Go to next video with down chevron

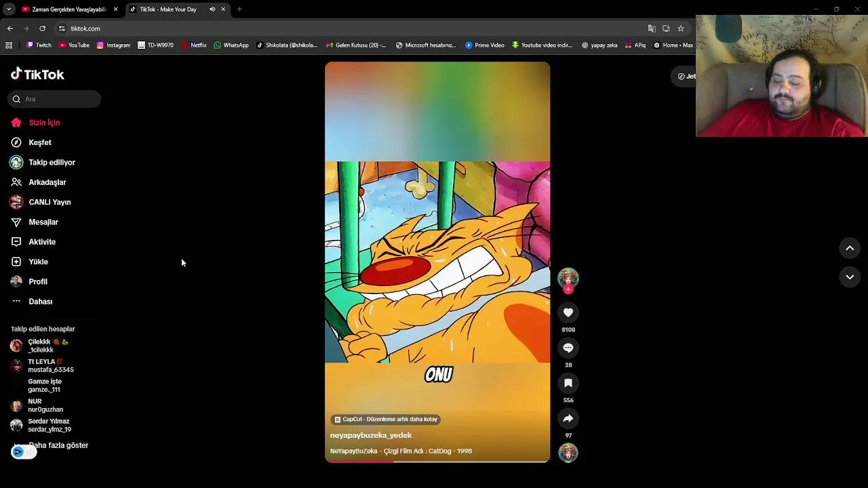tap(850, 277)
